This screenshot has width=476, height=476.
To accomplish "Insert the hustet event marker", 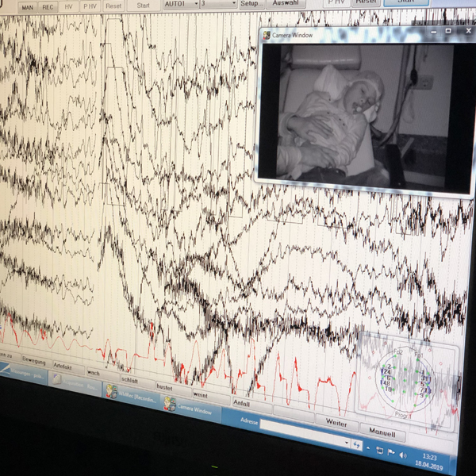I will pos(173,388).
